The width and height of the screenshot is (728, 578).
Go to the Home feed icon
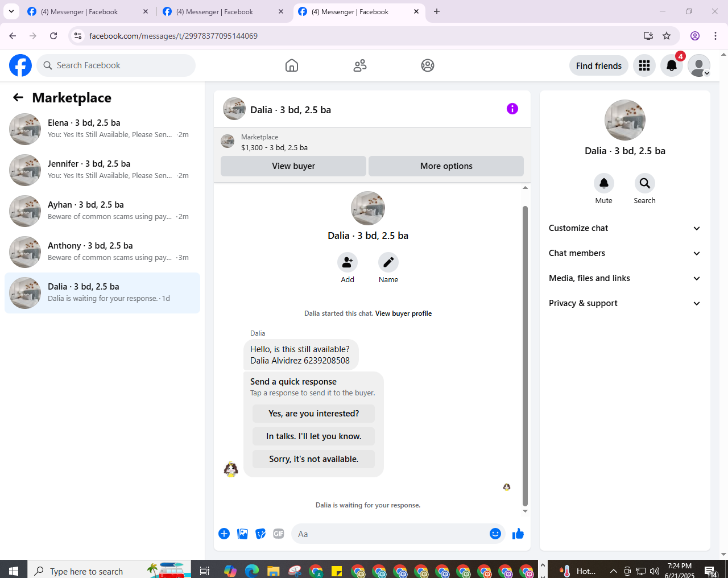coord(292,65)
